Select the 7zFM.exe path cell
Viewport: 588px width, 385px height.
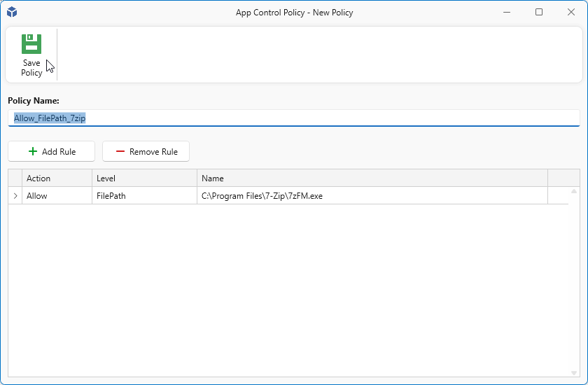[x=372, y=196]
